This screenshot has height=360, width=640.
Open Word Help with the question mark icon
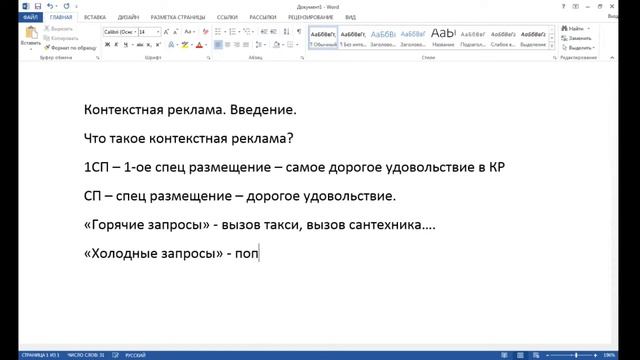[x=563, y=6]
